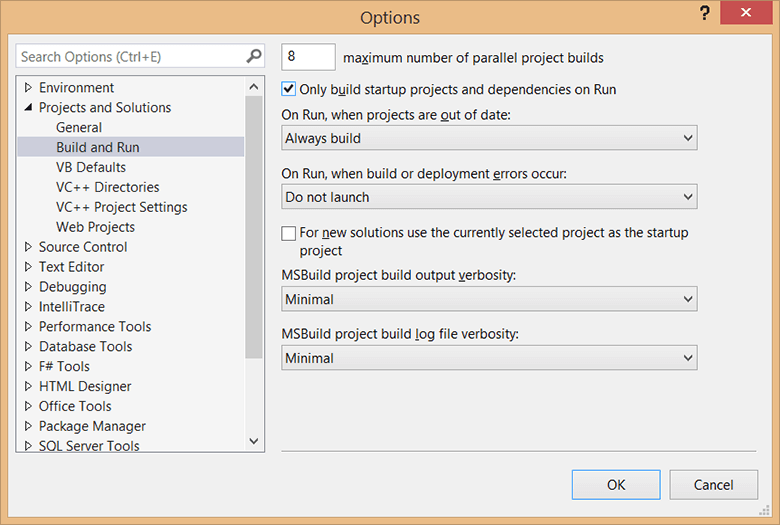Select the F# Tools category label

(x=64, y=366)
